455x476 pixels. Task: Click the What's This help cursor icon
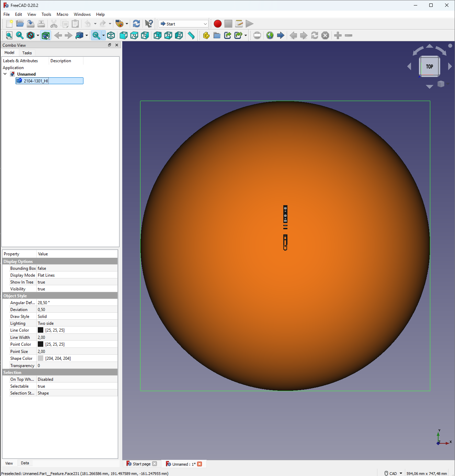[149, 24]
